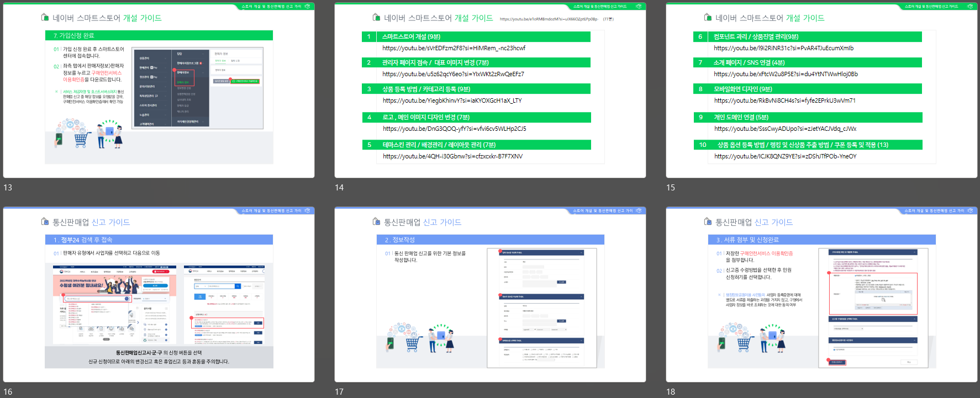The image size is (980, 398).
Task: Click the '컴포넌트 관리 / 상품진열 관리(9분)' heading
Action: coord(756,36)
